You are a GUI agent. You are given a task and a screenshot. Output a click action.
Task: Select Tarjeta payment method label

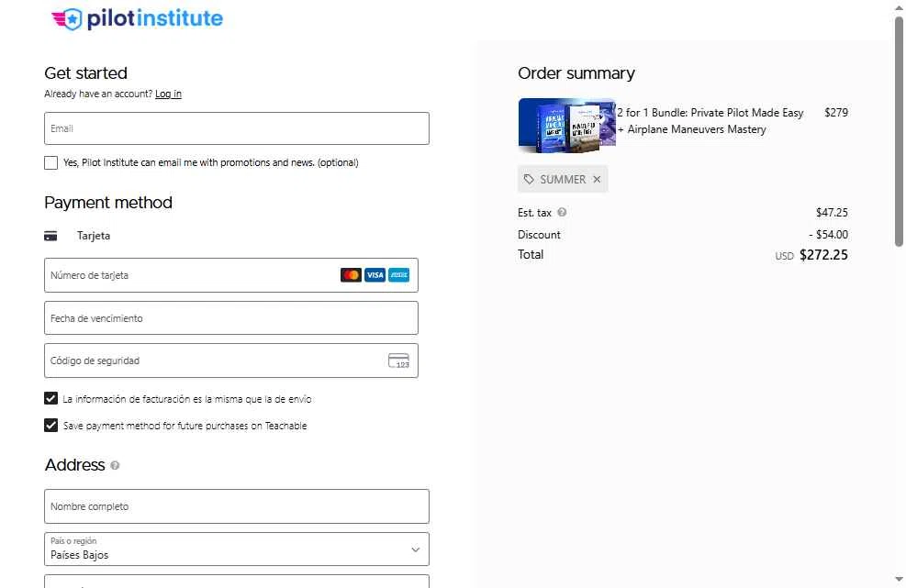94,236
